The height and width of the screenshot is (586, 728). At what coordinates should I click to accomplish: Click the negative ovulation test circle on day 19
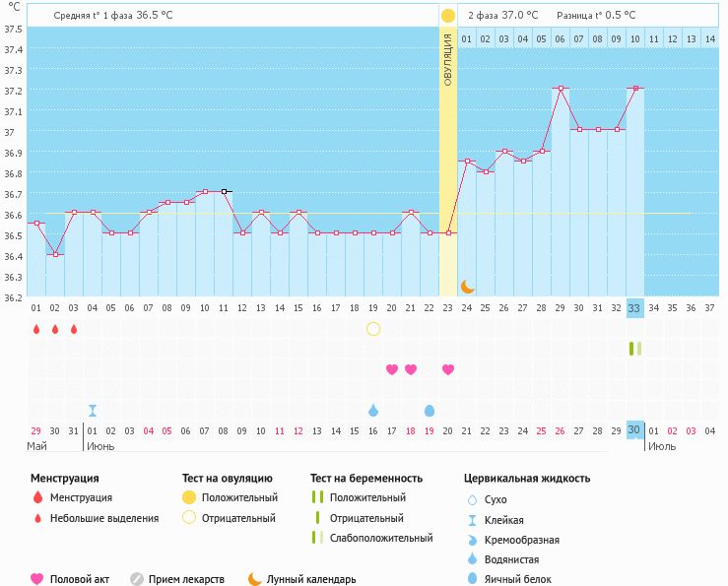372,329
